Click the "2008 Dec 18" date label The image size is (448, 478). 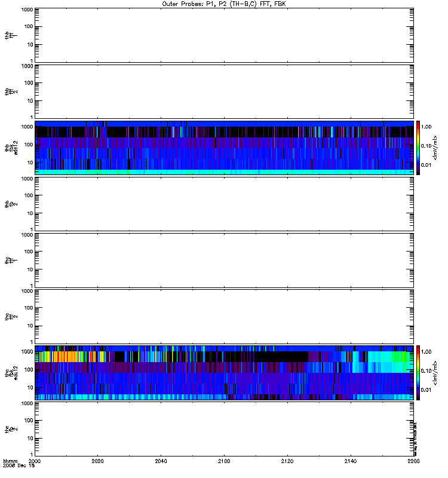coord(19,466)
